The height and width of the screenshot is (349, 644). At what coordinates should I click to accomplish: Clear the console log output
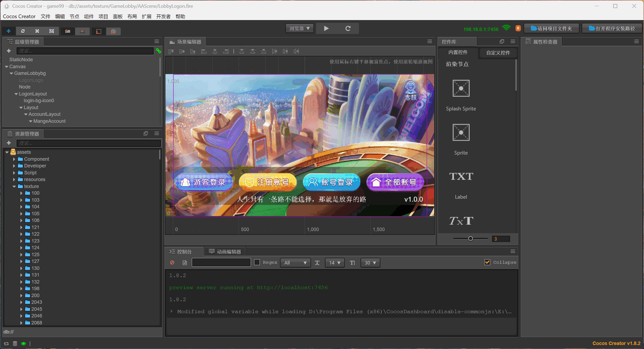point(172,263)
